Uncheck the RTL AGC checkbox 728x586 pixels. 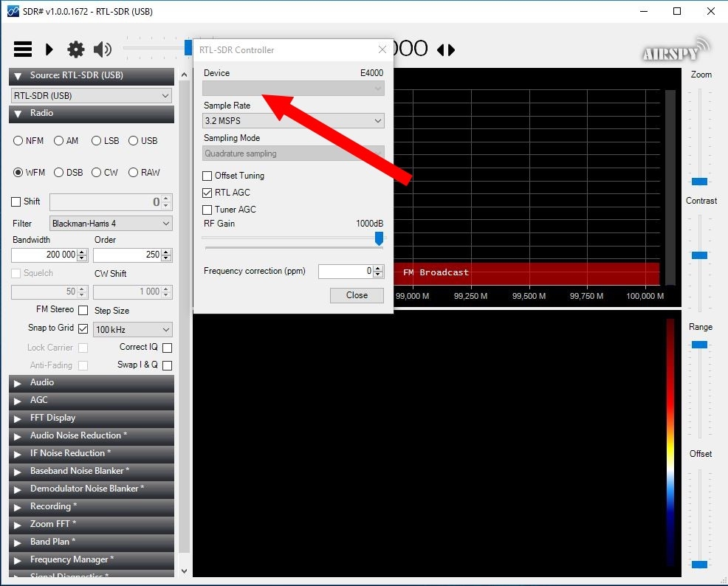pyautogui.click(x=207, y=193)
